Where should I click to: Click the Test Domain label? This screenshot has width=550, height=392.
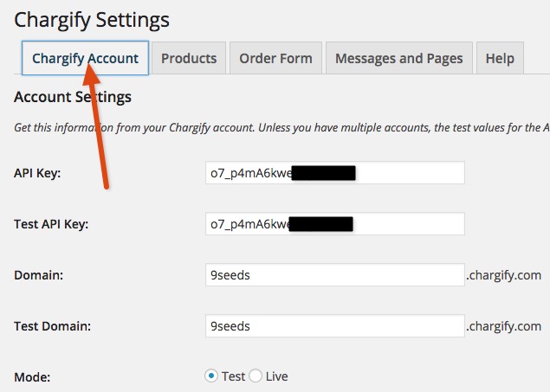(52, 326)
